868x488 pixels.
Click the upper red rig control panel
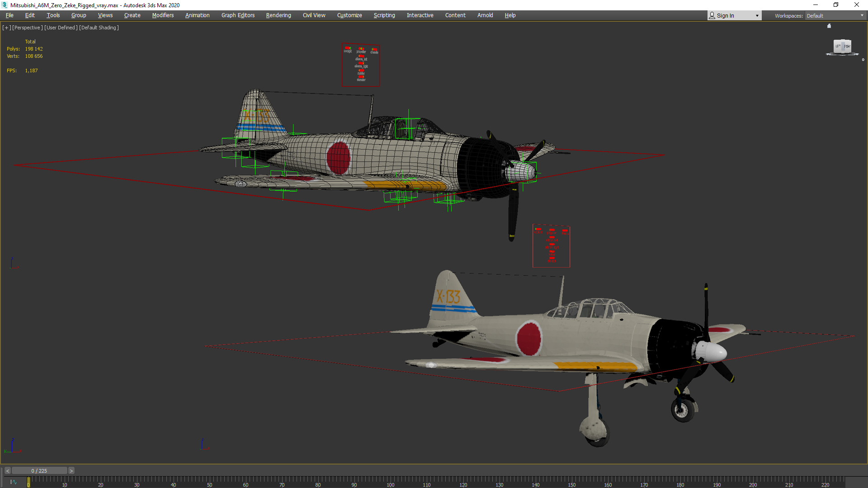(361, 65)
